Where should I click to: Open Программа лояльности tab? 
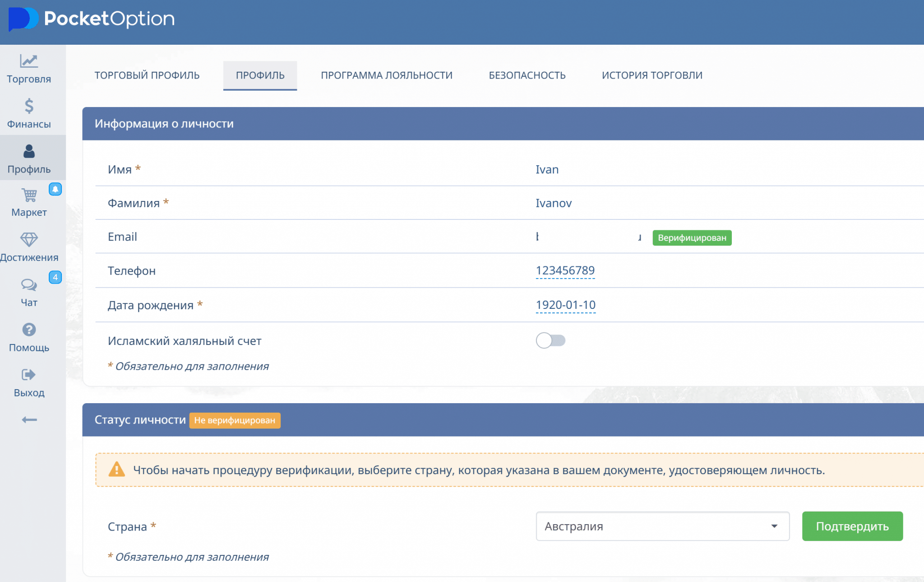[387, 75]
